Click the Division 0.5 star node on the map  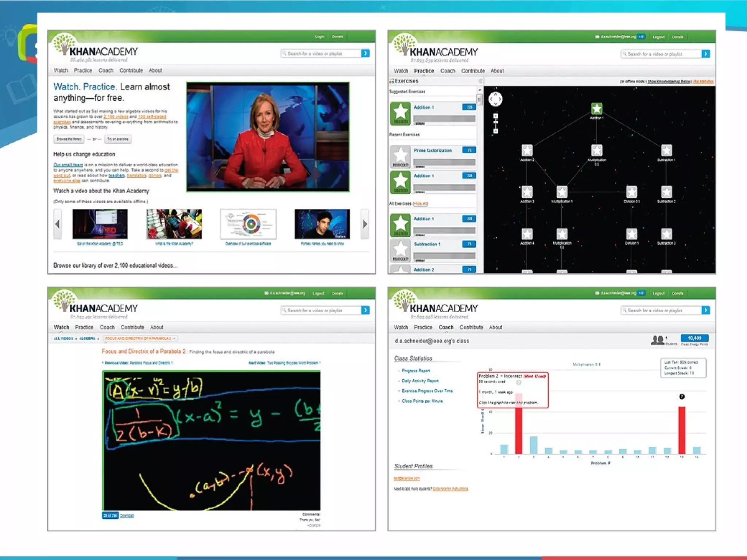pos(631,192)
